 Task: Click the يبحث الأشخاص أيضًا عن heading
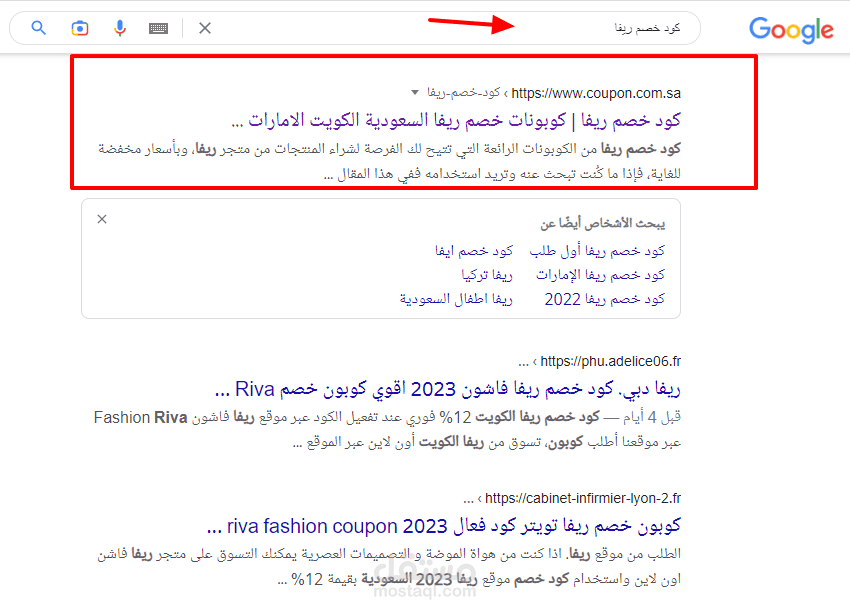[x=602, y=223]
